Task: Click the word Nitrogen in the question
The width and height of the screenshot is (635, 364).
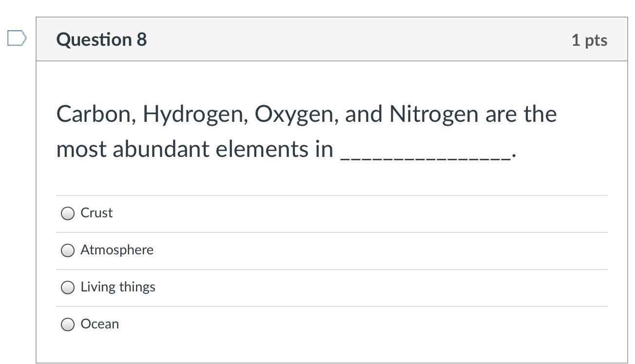Action: tap(433, 115)
